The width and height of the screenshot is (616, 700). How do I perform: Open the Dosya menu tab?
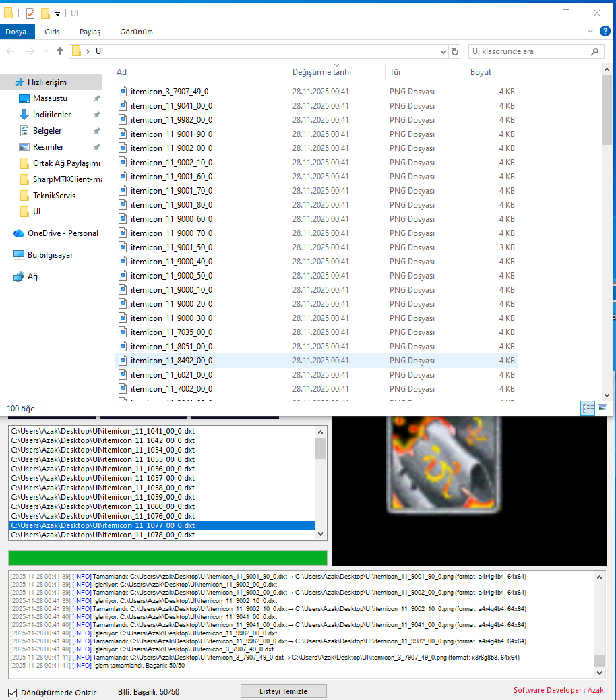[16, 32]
